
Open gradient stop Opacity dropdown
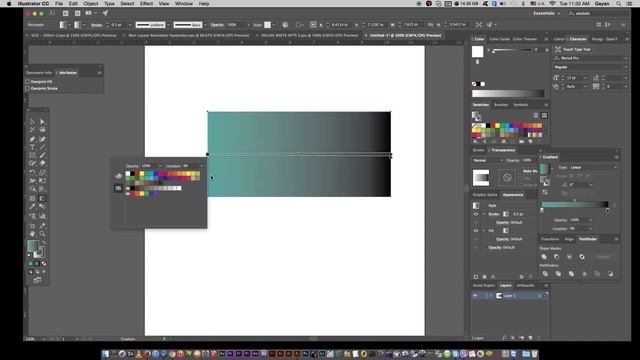coord(591,220)
